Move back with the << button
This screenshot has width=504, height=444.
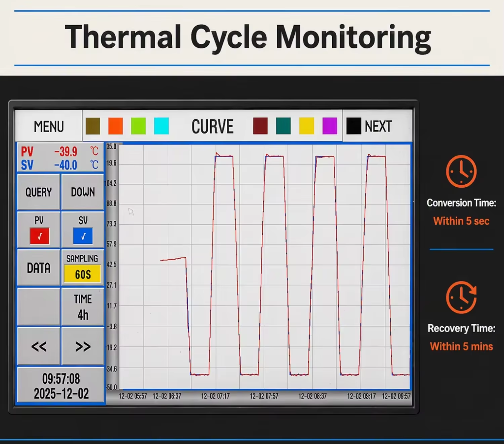click(39, 346)
